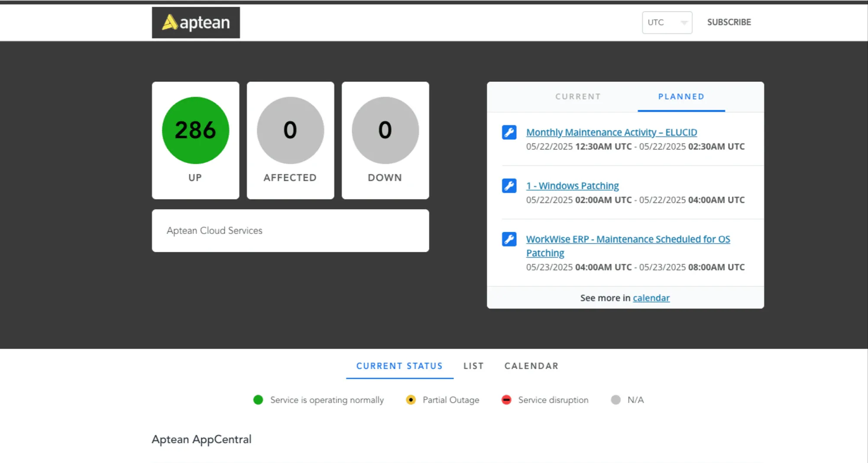Click the Aptean Cloud Services box
868x463 pixels.
click(x=290, y=231)
